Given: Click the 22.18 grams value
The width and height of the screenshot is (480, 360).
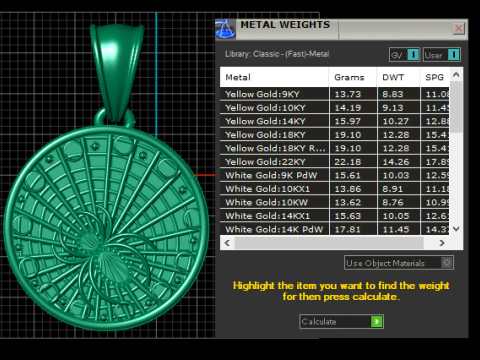Looking at the screenshot, I should [x=348, y=162].
